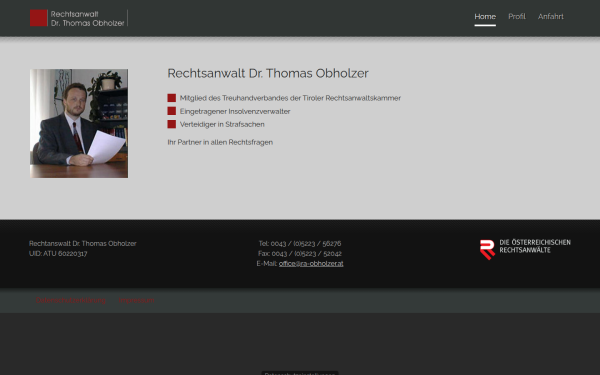
Task: Click the portrait photo of the lawyer
Action: tap(79, 123)
